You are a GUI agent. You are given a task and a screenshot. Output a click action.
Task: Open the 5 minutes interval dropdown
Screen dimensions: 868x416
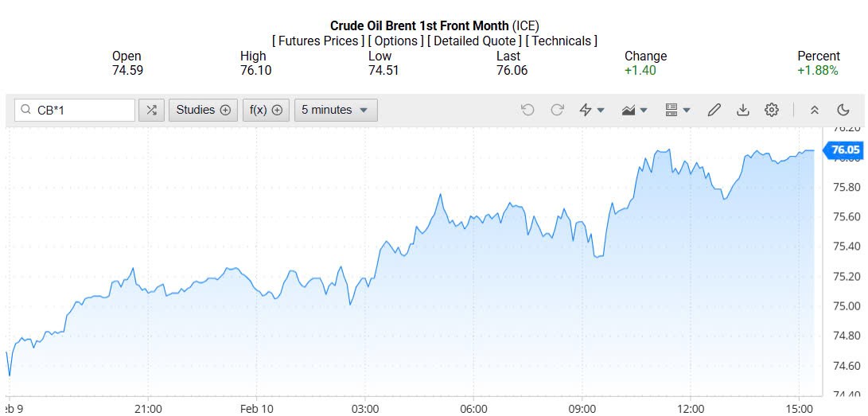[x=336, y=110]
